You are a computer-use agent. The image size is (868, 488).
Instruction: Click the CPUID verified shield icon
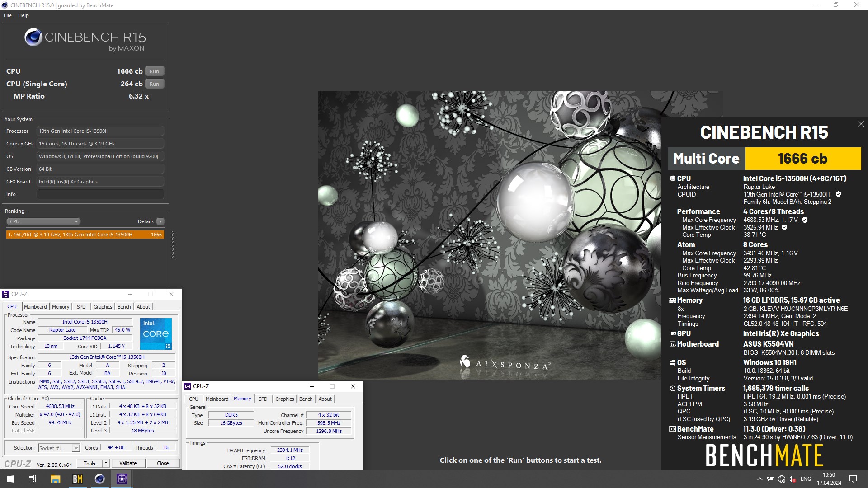[x=838, y=194]
